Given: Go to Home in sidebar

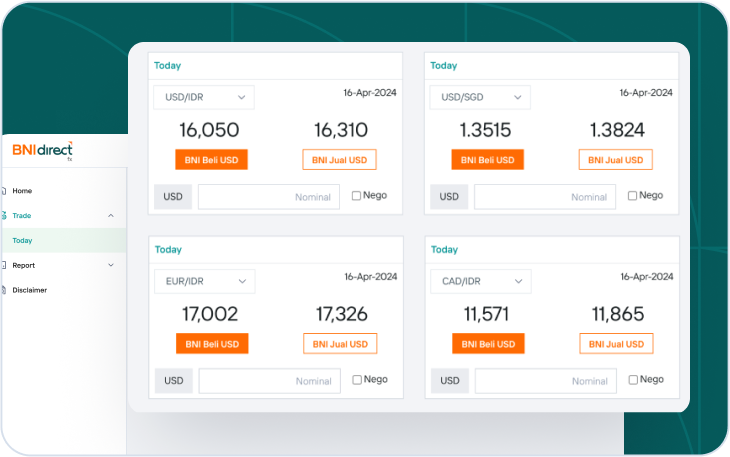Looking at the screenshot, I should [22, 190].
